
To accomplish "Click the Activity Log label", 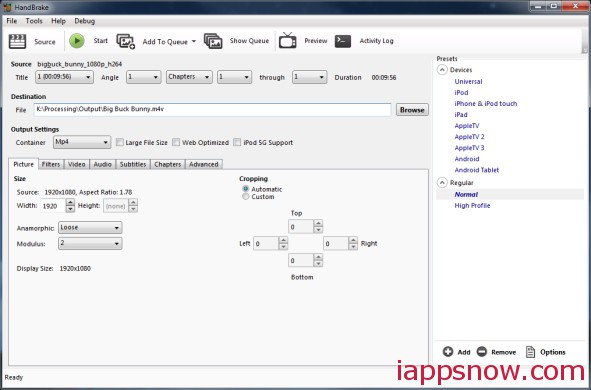I will pyautogui.click(x=376, y=41).
